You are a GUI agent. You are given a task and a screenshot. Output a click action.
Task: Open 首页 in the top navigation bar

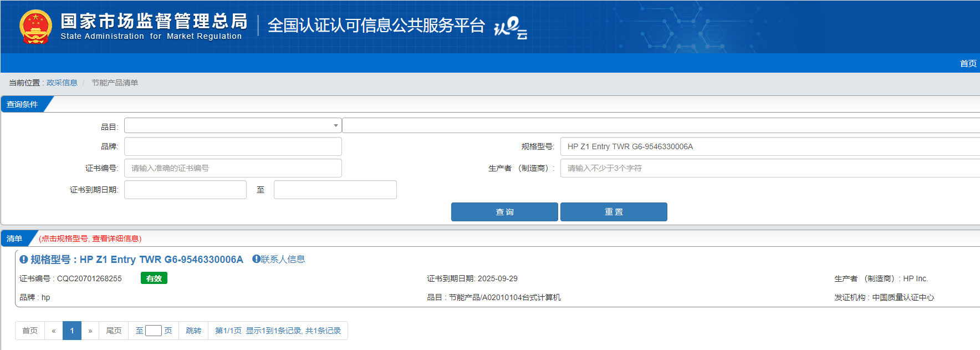tap(968, 63)
